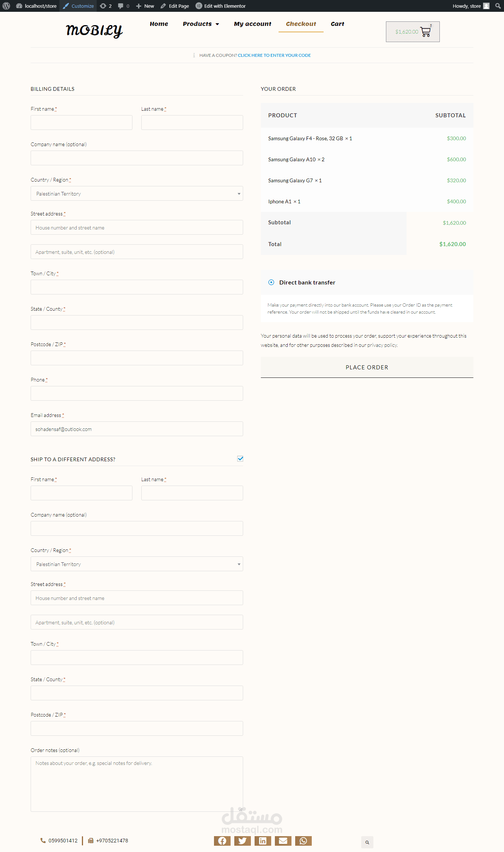Focus the billing Postcode / ZIP field
This screenshot has height=852, width=504.
pyautogui.click(x=137, y=358)
